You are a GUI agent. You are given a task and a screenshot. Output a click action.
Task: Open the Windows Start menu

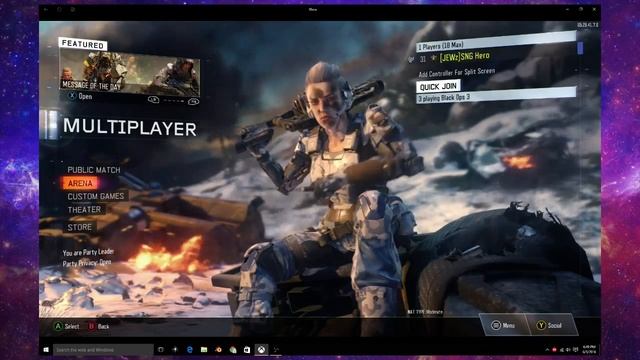[46, 350]
